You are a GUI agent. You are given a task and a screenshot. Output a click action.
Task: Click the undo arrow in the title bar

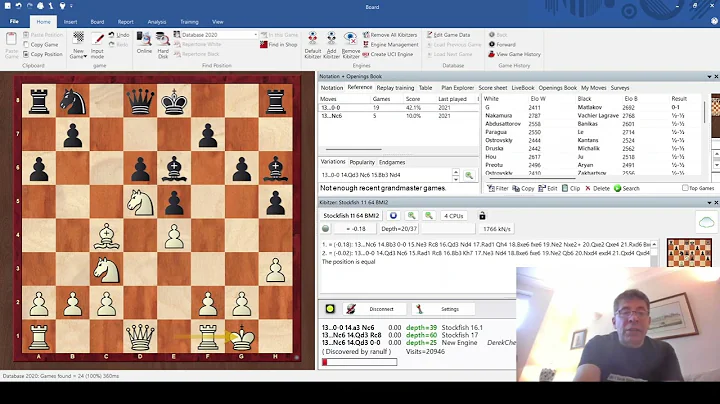(x=18, y=6)
